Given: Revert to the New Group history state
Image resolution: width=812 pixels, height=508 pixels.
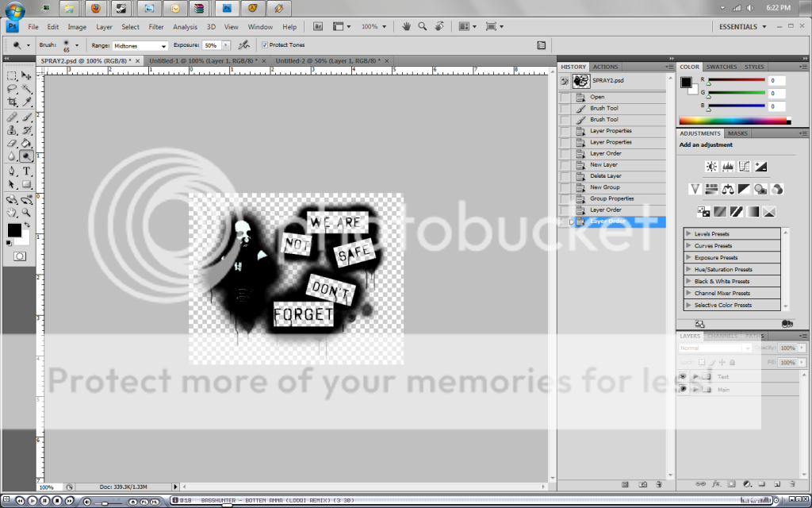Looking at the screenshot, I should click(x=605, y=187).
